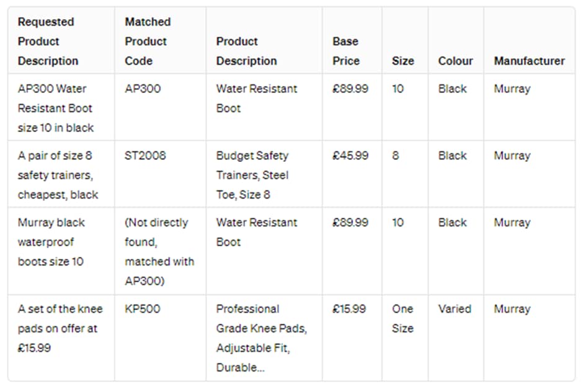Click the Colour column header
The height and width of the screenshot is (392, 583).
click(455, 61)
